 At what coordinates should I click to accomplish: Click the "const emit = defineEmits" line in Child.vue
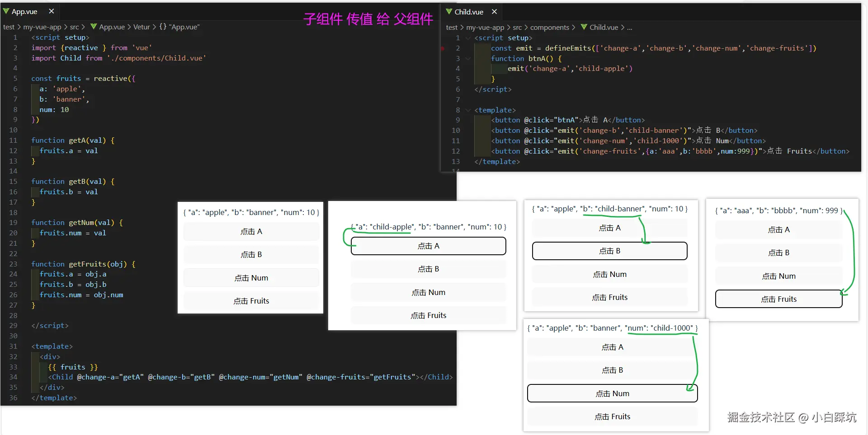tap(654, 48)
